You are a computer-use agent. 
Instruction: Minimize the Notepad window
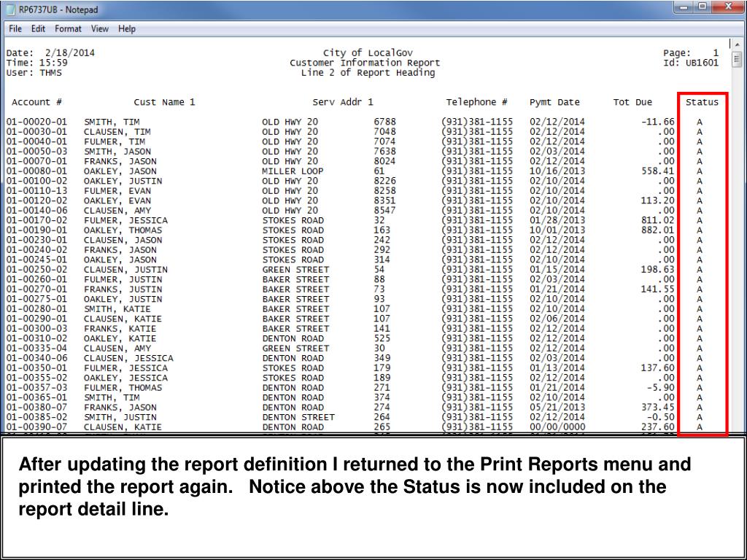685,7
